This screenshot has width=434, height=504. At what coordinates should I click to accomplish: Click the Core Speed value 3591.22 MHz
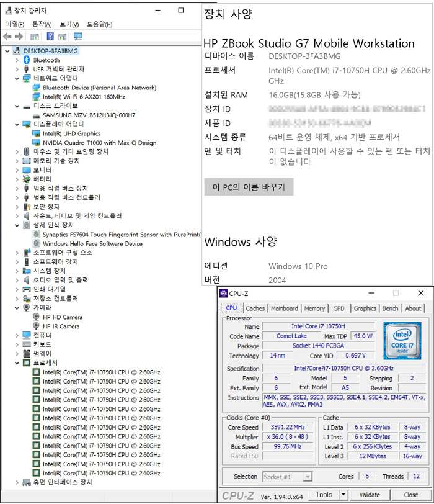288,427
